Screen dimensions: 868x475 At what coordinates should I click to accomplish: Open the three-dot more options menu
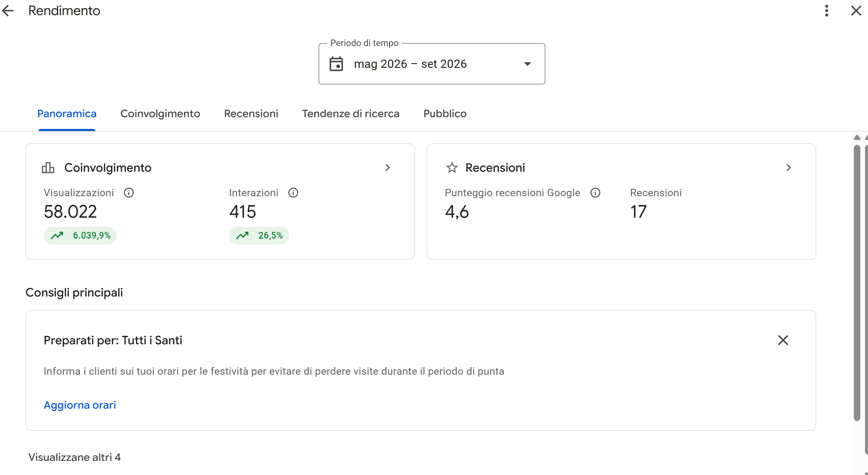tap(826, 11)
